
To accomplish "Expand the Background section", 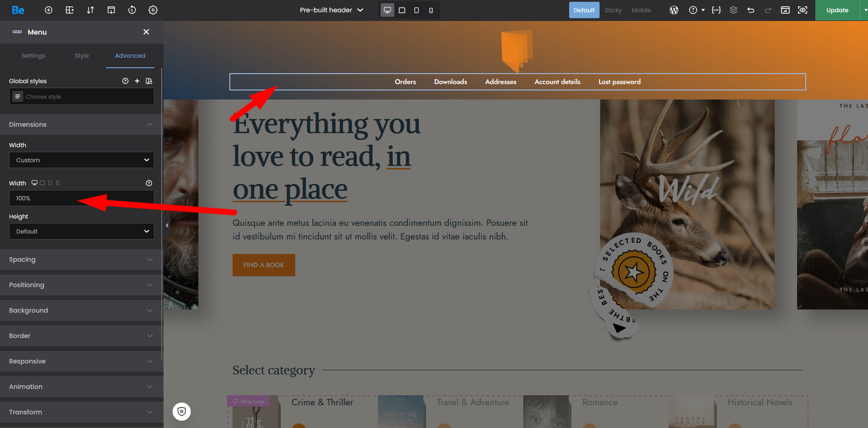I will pos(82,310).
